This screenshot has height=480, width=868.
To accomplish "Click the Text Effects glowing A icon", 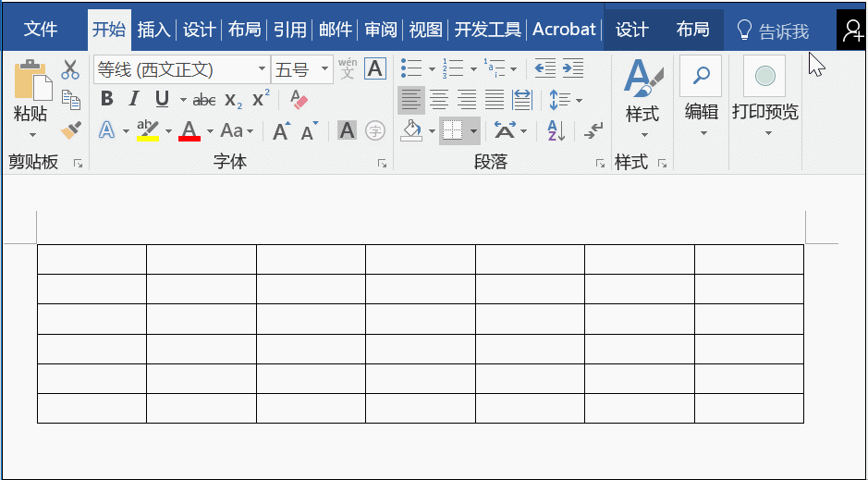I will point(107,130).
